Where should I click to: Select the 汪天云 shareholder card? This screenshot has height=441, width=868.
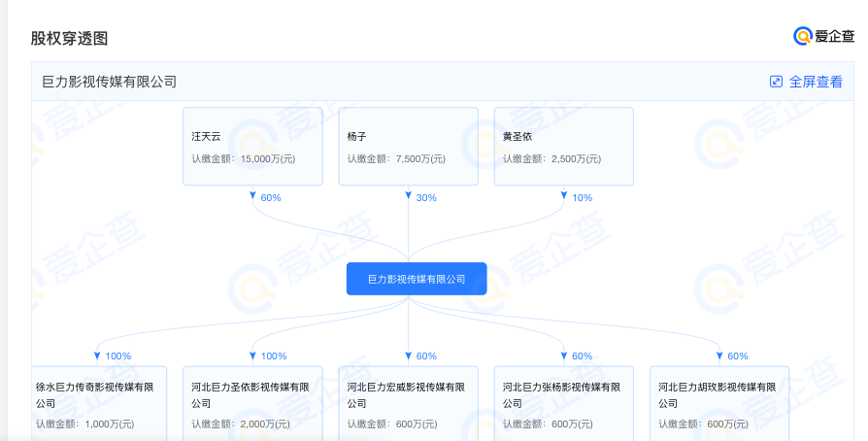(x=253, y=147)
